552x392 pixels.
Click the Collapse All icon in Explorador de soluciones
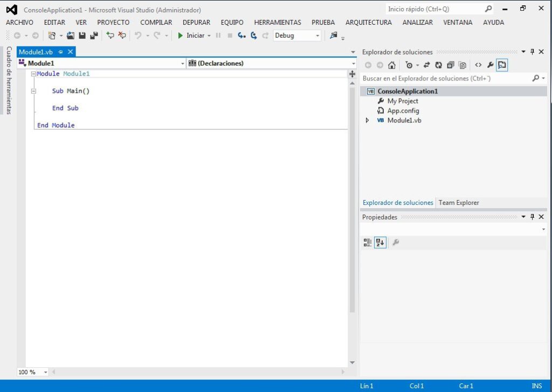450,65
